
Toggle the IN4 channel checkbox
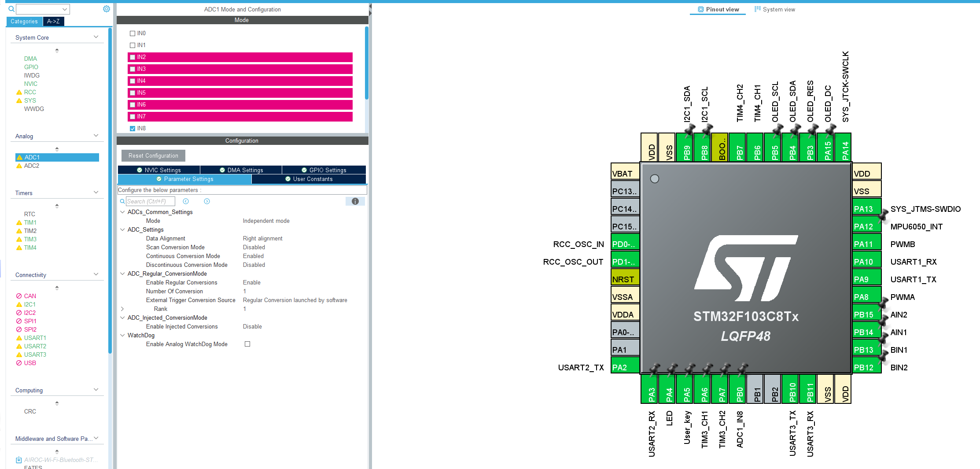133,81
